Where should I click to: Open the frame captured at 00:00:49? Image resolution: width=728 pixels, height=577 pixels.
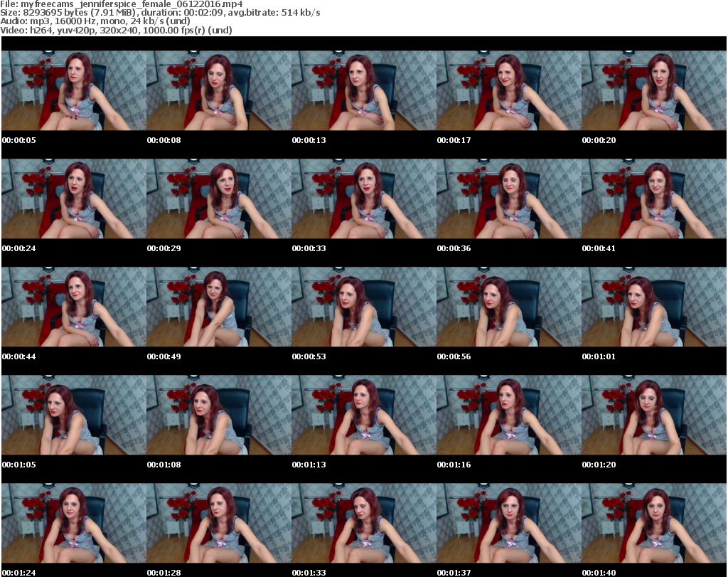(x=219, y=307)
